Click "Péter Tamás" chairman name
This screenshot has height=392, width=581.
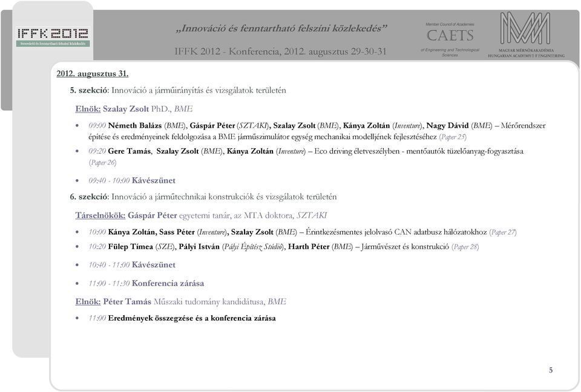coord(127,302)
